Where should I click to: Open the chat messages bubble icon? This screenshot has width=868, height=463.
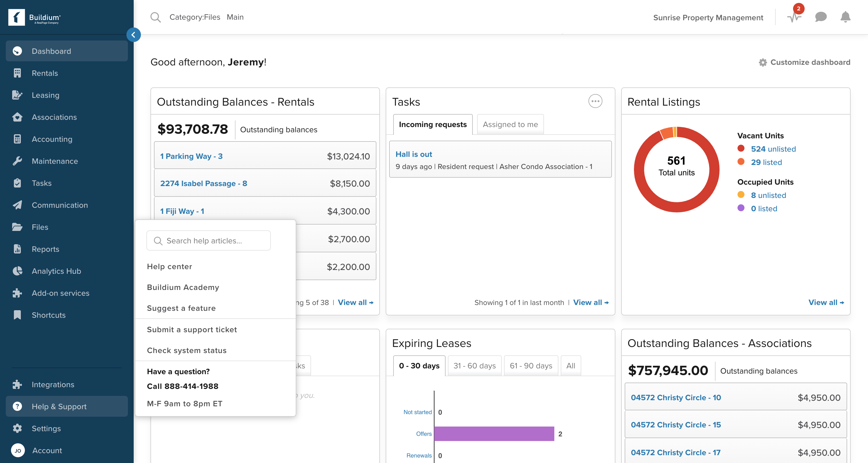tap(821, 17)
